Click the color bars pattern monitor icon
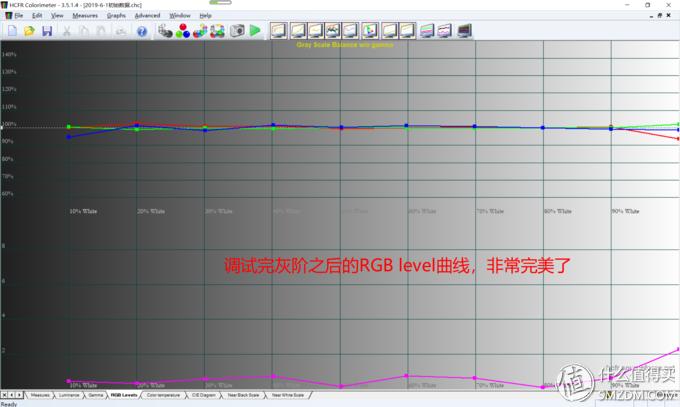This screenshot has height=407, width=680. click(427, 31)
